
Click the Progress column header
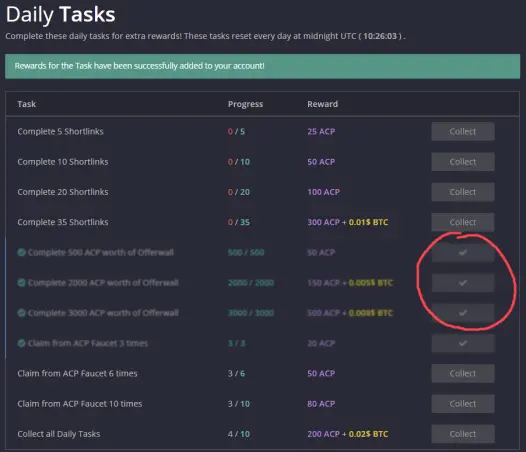coord(246,104)
